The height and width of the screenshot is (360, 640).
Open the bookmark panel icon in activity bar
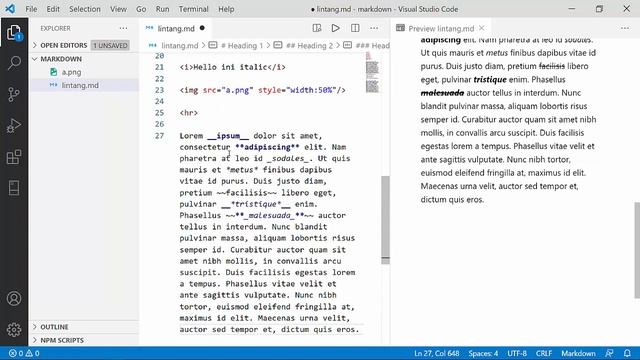[x=14, y=188]
